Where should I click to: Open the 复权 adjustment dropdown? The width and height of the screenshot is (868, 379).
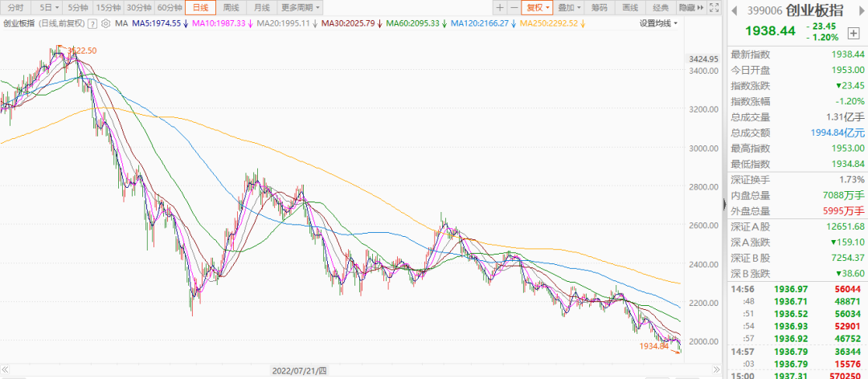537,8
